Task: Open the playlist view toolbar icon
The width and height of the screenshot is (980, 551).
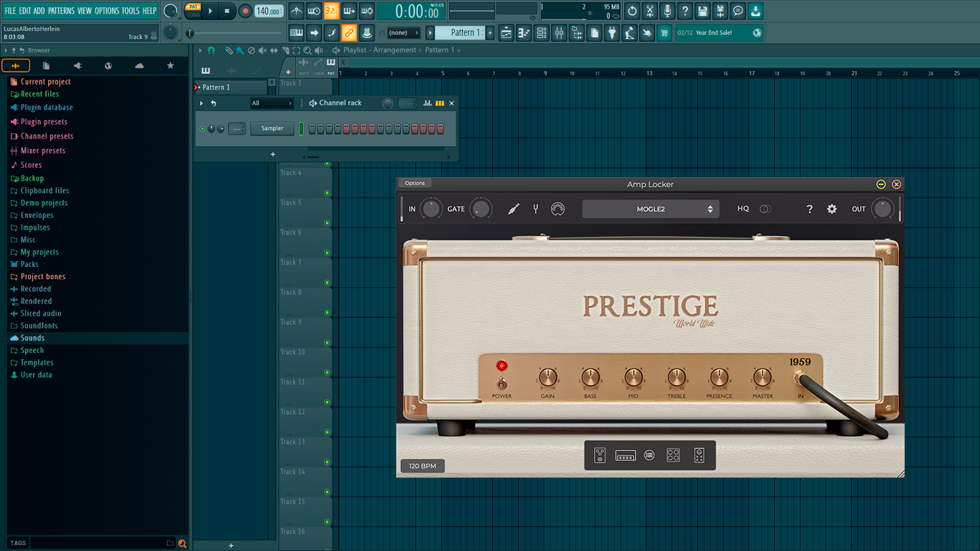Action: click(x=507, y=33)
